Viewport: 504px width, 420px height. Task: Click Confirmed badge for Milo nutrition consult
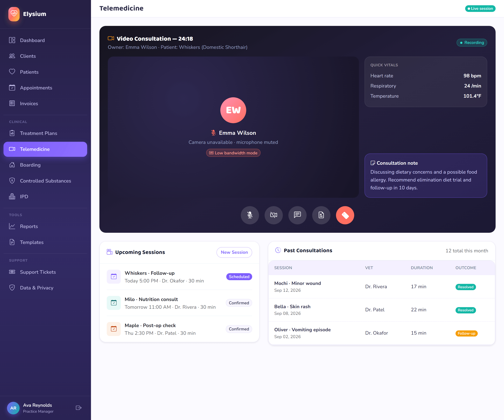point(239,303)
